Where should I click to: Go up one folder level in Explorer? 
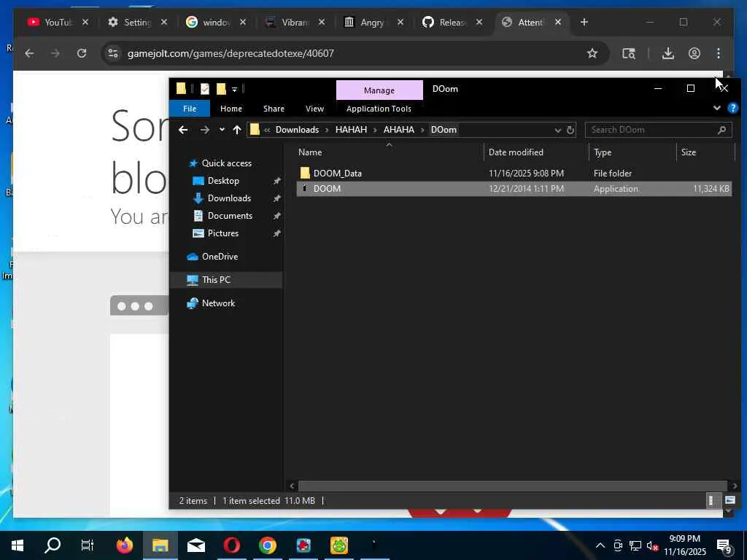click(237, 130)
